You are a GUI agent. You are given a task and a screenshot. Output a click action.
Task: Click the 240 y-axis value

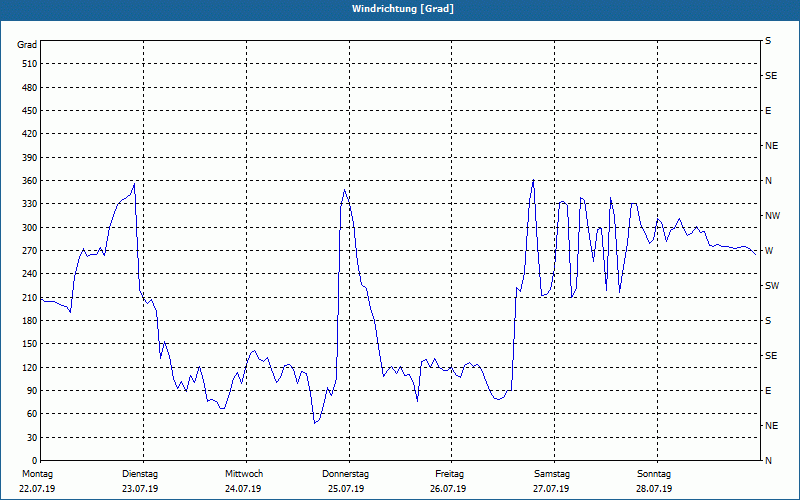30,274
